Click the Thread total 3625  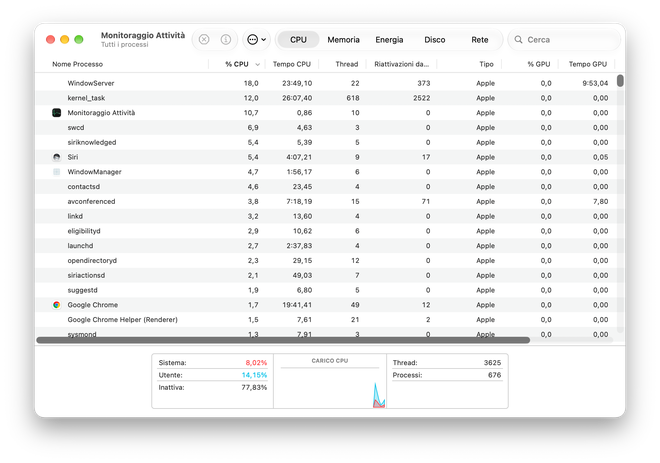click(492, 362)
